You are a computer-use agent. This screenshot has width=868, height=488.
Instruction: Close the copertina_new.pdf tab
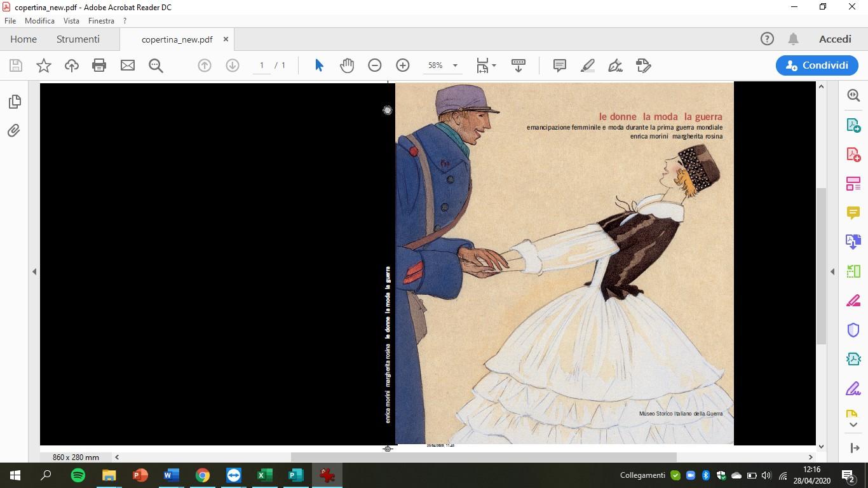tap(226, 39)
